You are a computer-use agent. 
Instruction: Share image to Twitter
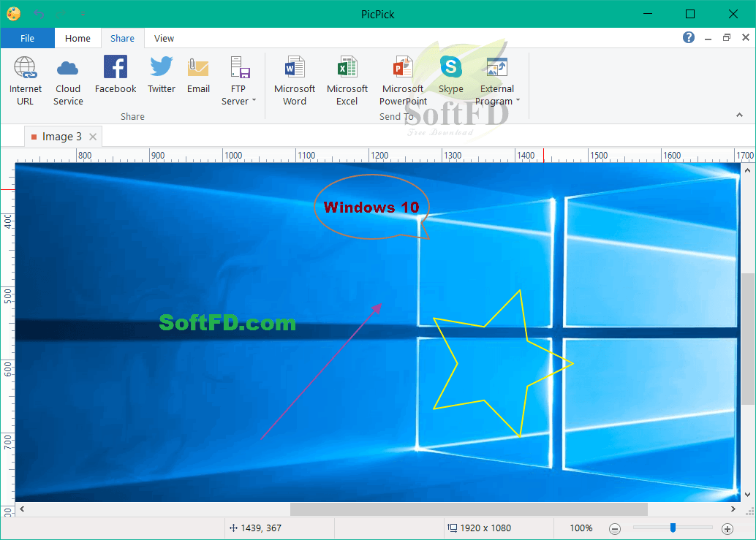pyautogui.click(x=161, y=75)
